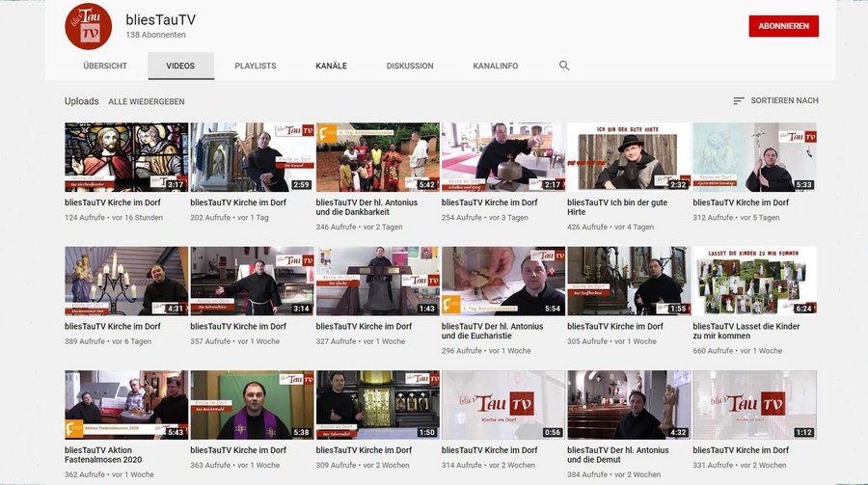Click the red ABONNIEREN button

[x=783, y=26]
